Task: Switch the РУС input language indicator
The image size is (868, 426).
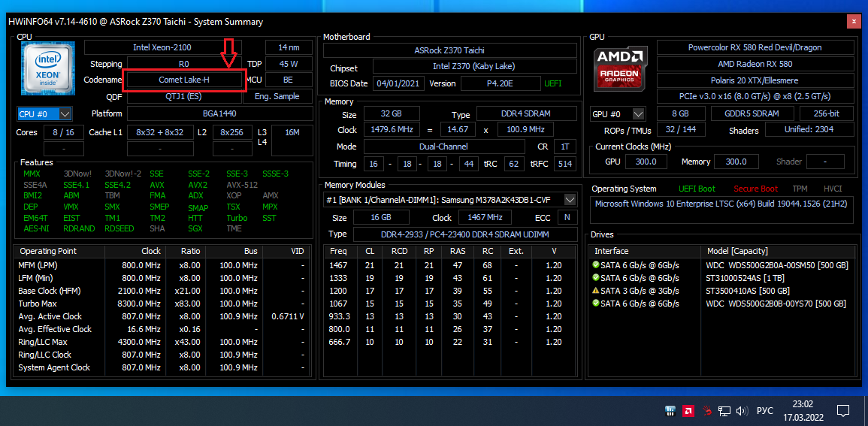Action: (x=764, y=411)
